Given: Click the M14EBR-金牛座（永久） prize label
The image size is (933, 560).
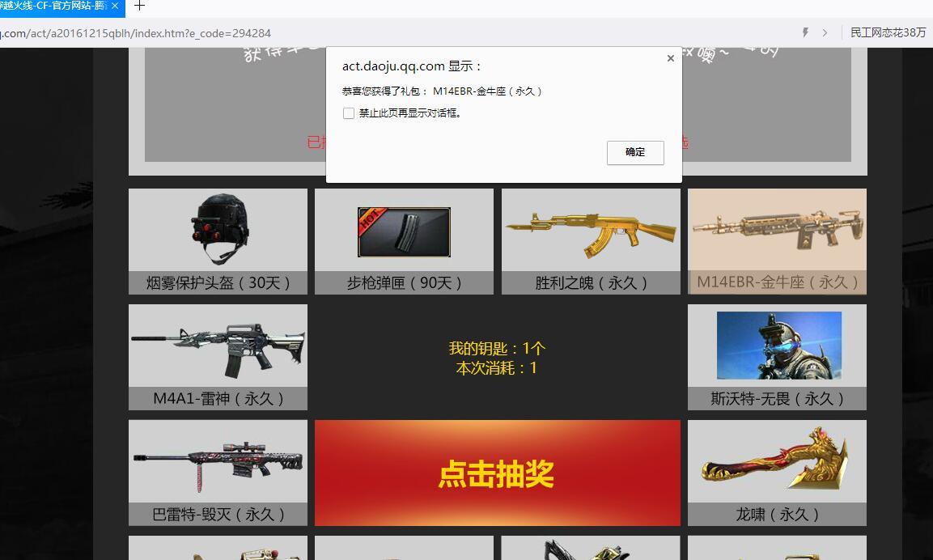Looking at the screenshot, I should click(x=777, y=282).
